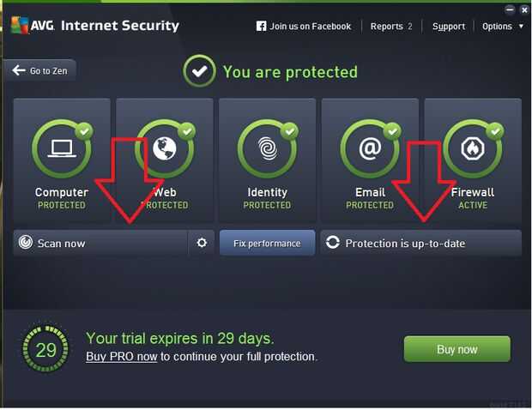Open the Reports menu

point(390,27)
